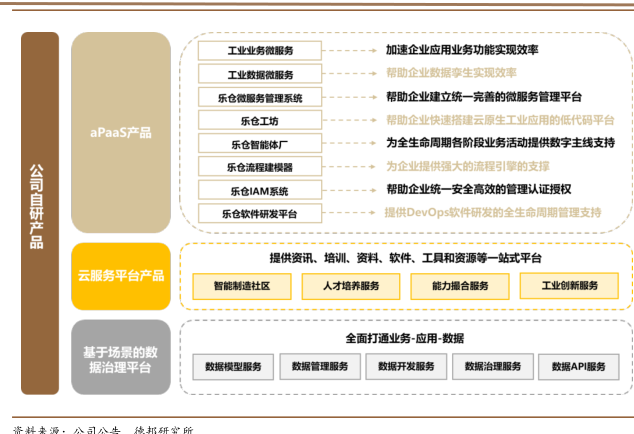Click the 人才培养服务 box
The height and width of the screenshot is (434, 634).
pos(351,286)
